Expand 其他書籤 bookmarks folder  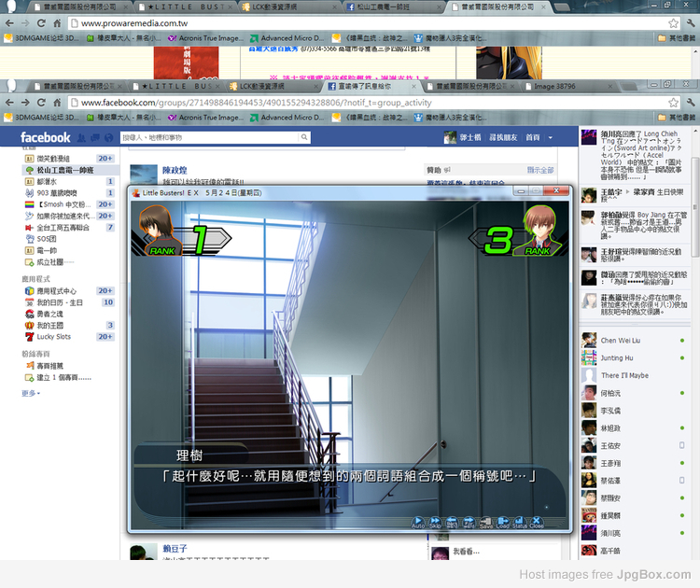(x=676, y=118)
